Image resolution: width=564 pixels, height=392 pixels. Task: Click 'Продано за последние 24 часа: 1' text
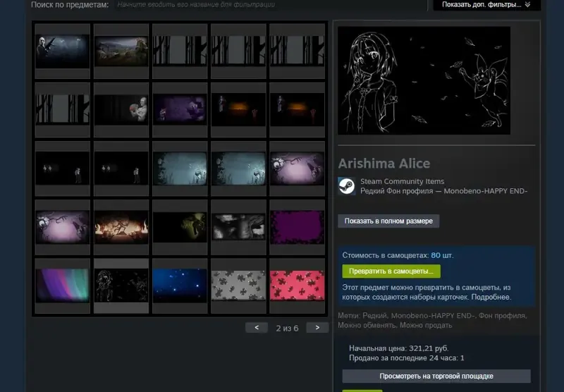click(407, 358)
